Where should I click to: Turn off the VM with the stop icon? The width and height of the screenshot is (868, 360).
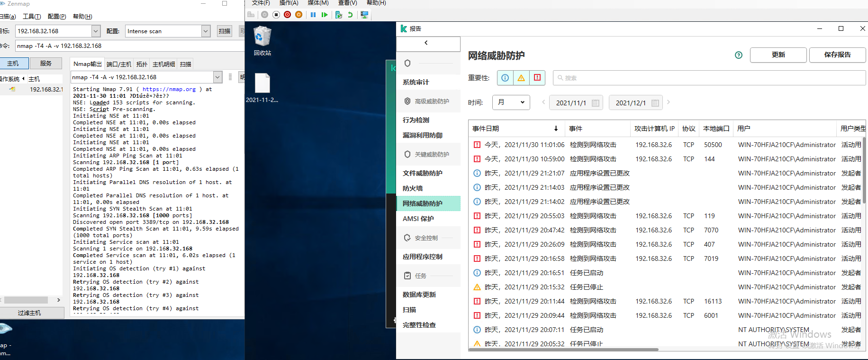point(276,15)
